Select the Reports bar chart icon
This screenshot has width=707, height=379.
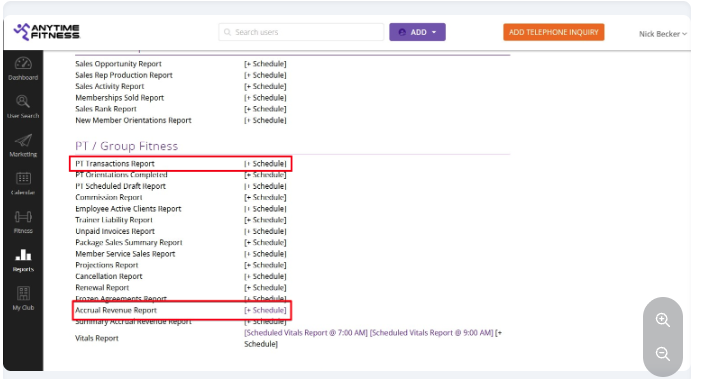(23, 260)
